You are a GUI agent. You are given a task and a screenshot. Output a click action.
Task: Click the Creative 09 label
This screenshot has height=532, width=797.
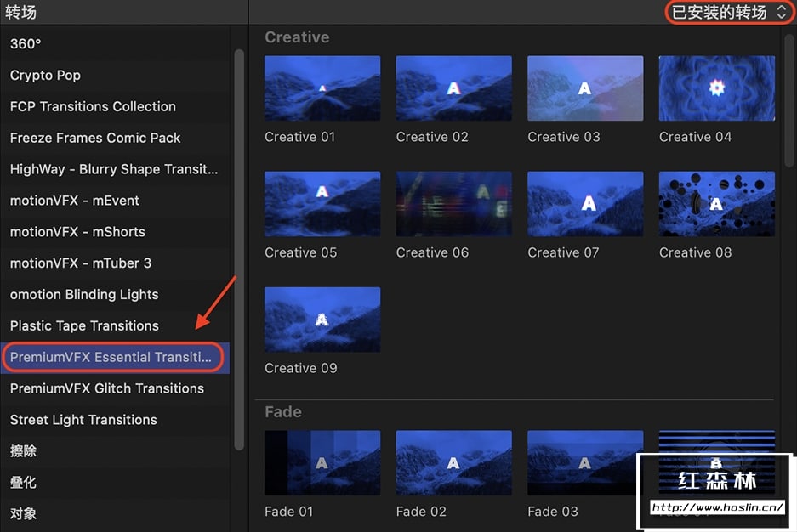click(x=300, y=368)
